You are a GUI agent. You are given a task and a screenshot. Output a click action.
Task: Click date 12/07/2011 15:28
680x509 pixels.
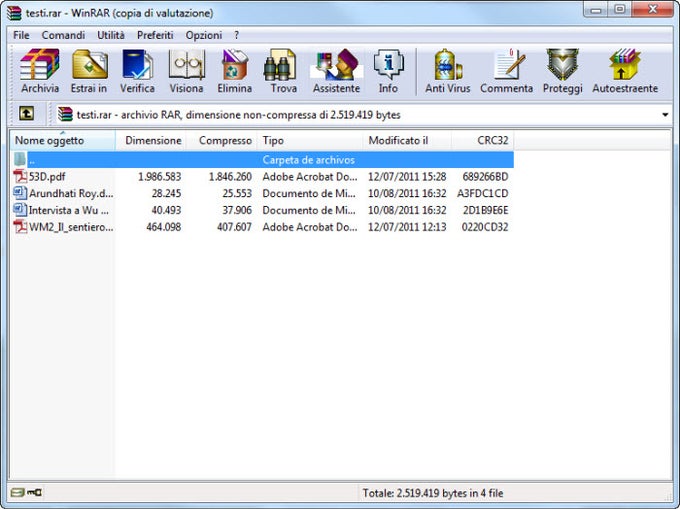coord(407,176)
